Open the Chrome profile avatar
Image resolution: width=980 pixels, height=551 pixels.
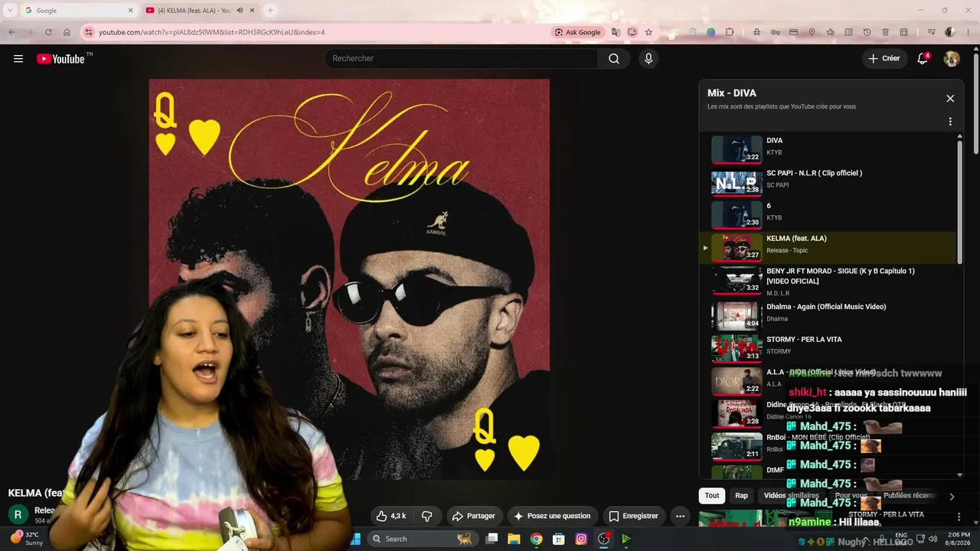coord(949,32)
